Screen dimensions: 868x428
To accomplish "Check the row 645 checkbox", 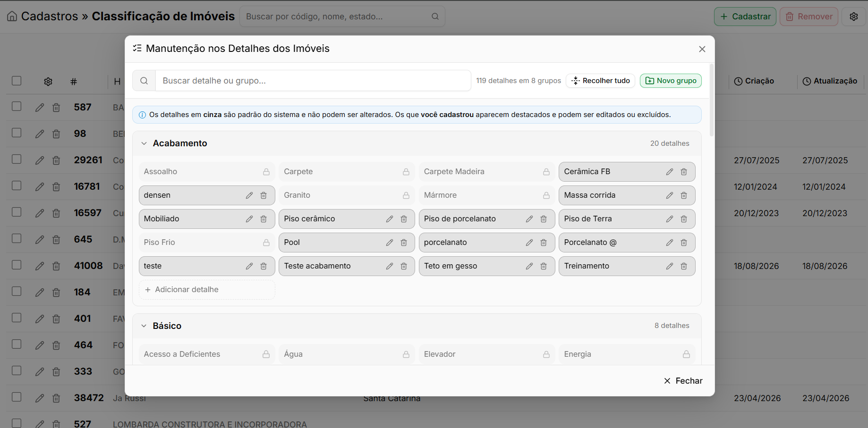I will click(x=17, y=238).
